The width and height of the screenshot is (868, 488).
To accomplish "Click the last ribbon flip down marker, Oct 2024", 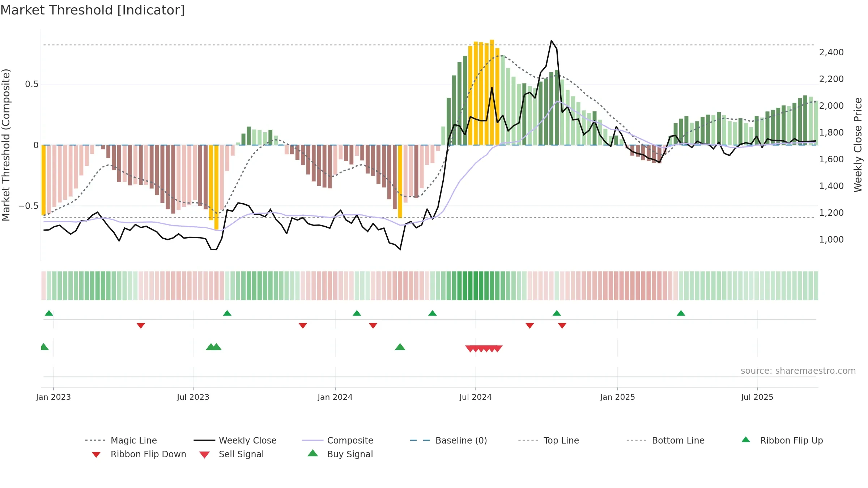I will (562, 326).
